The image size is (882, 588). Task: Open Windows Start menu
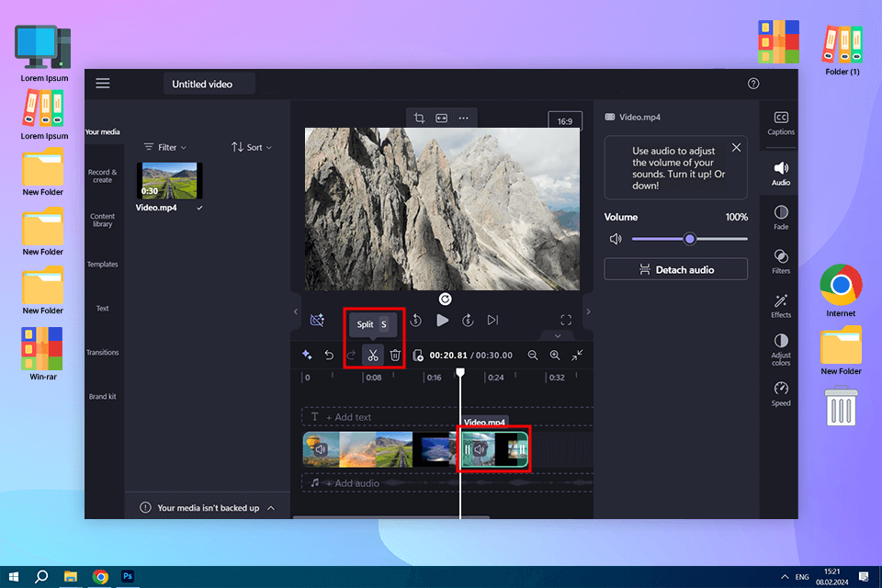tap(14, 577)
